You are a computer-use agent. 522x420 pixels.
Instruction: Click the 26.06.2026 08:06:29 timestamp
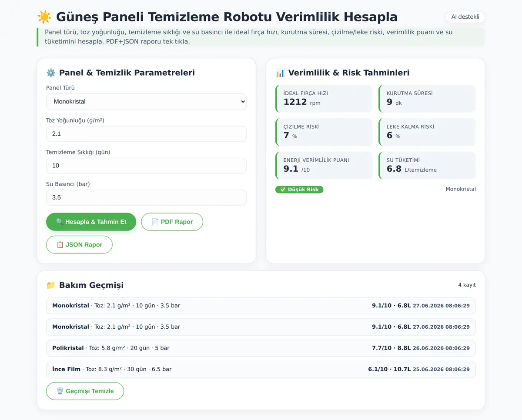point(441,348)
